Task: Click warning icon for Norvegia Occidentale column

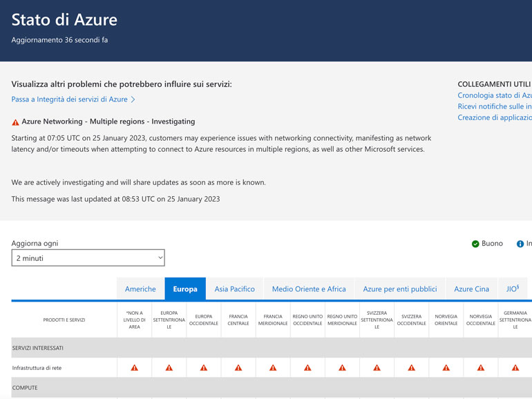Action: [480, 367]
